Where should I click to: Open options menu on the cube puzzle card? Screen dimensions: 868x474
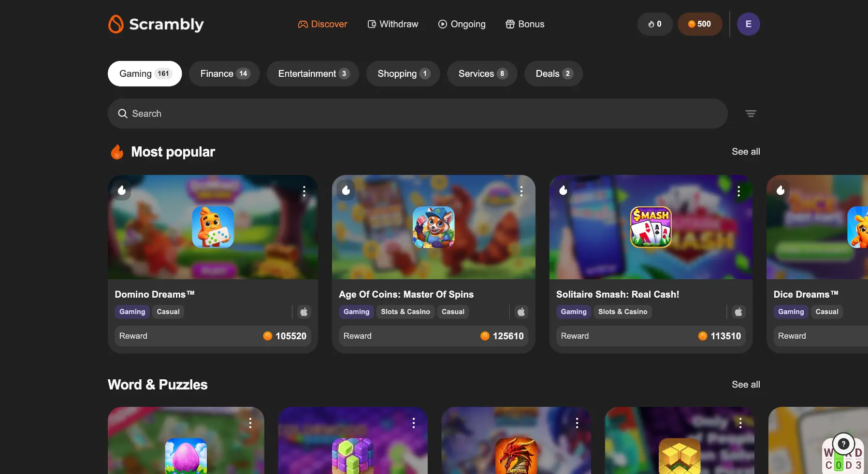[414, 423]
